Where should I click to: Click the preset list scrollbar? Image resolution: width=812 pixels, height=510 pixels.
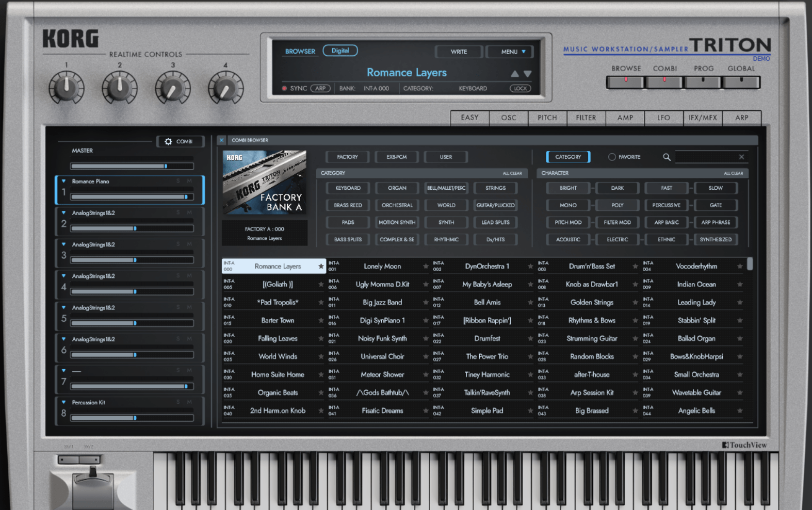coord(750,264)
